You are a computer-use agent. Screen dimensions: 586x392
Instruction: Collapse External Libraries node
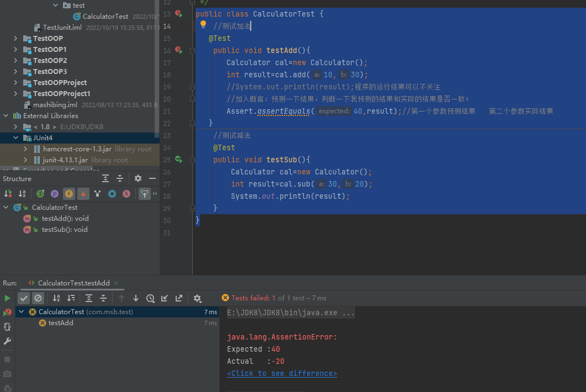point(6,115)
